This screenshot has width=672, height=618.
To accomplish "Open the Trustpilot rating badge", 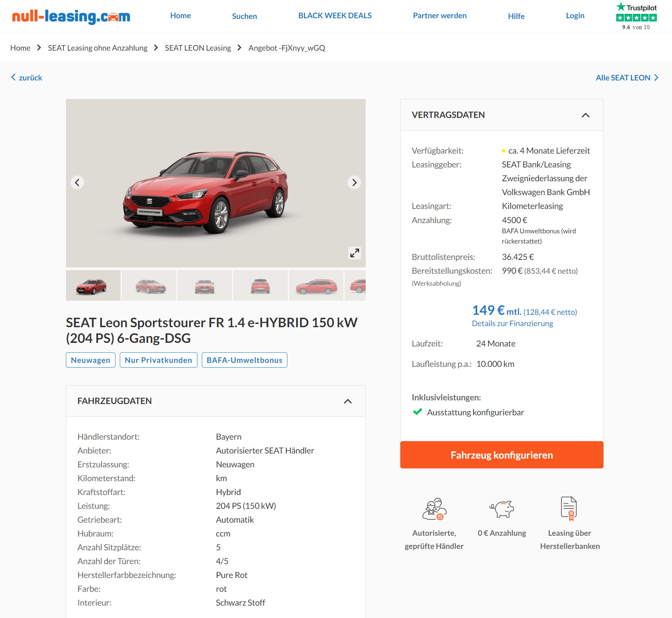I will click(636, 16).
